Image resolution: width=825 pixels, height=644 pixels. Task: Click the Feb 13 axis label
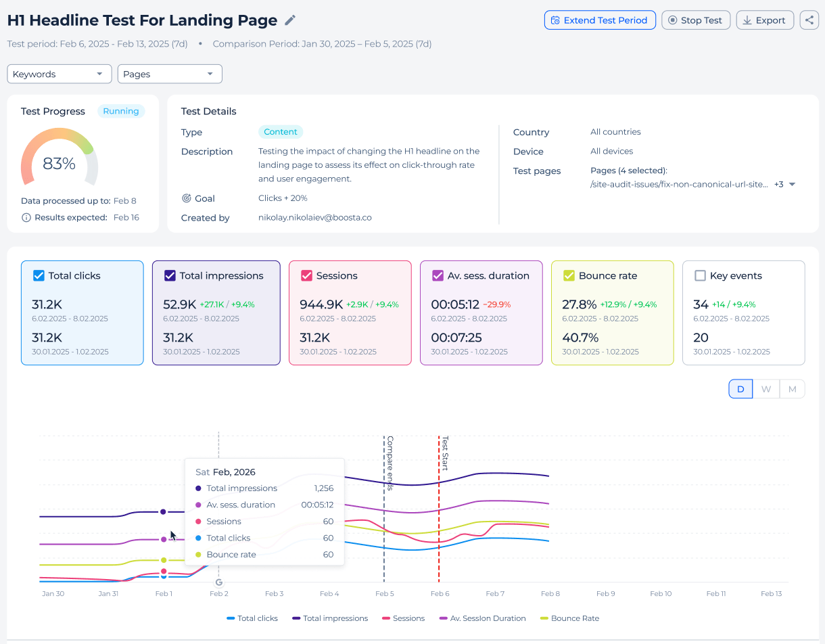click(772, 593)
